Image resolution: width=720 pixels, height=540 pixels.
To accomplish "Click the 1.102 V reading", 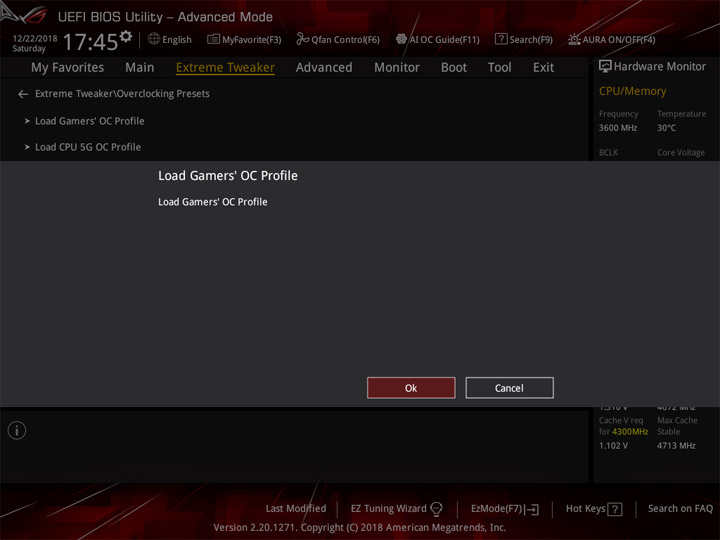I will click(x=613, y=446).
